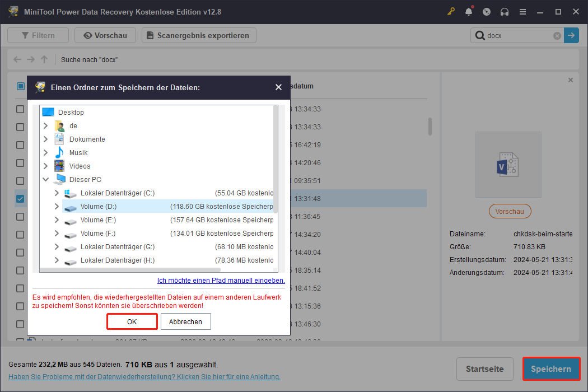Open support headset icon
This screenshot has width=588, height=392.
coord(505,12)
